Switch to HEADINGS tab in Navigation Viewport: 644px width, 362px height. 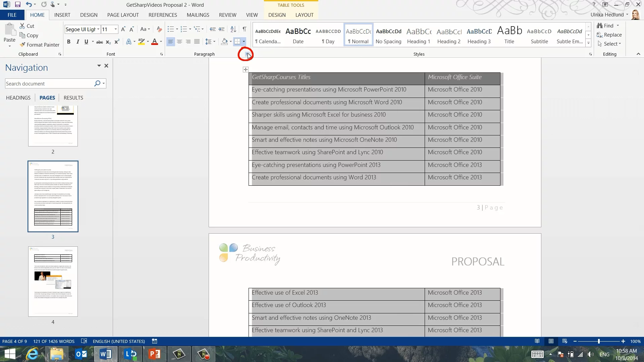pyautogui.click(x=18, y=98)
